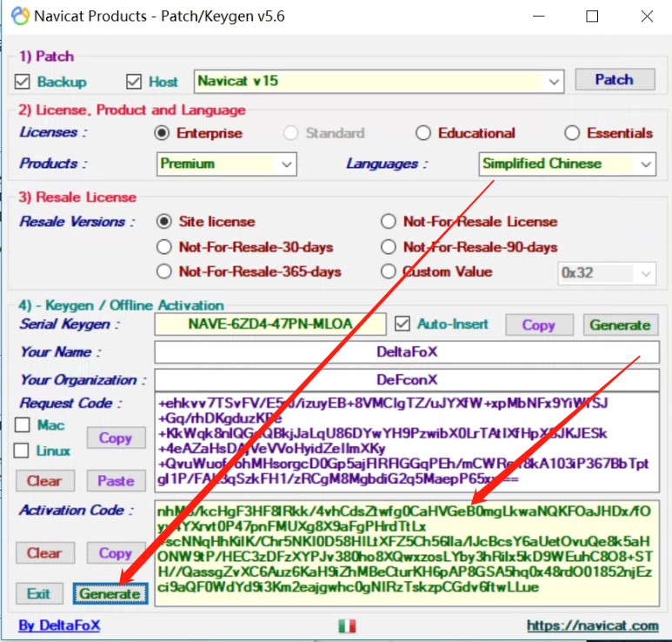Select Not-For-Resale-30-days option
This screenshot has height=642, width=672.
[164, 247]
